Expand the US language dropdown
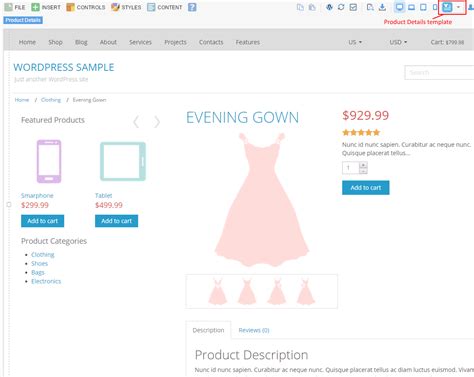Viewport: 474px width, 377px height. (355, 42)
